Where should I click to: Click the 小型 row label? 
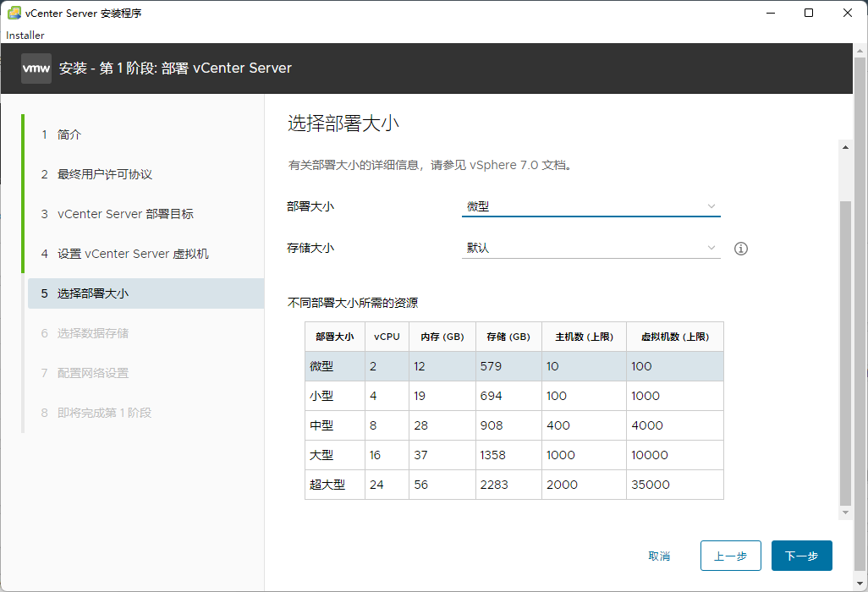(x=321, y=396)
